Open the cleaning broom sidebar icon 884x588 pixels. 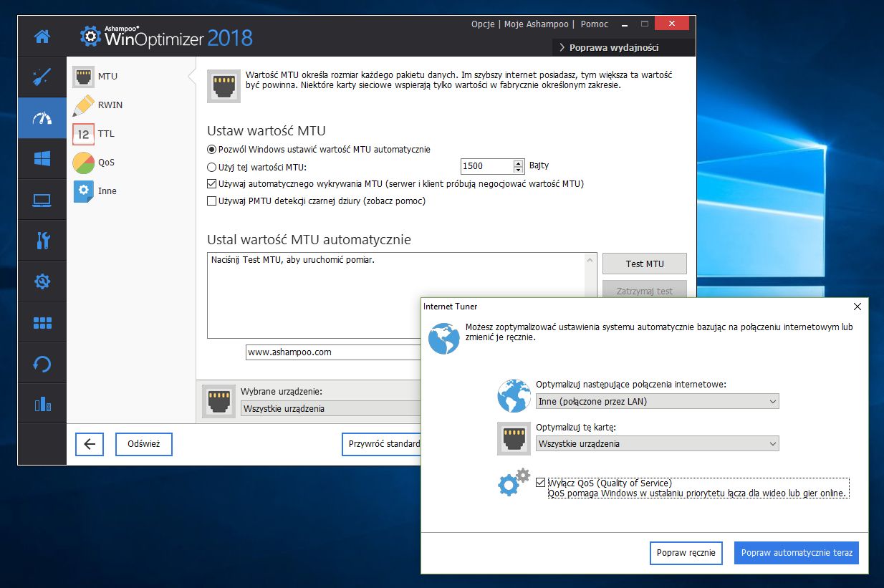[x=42, y=77]
